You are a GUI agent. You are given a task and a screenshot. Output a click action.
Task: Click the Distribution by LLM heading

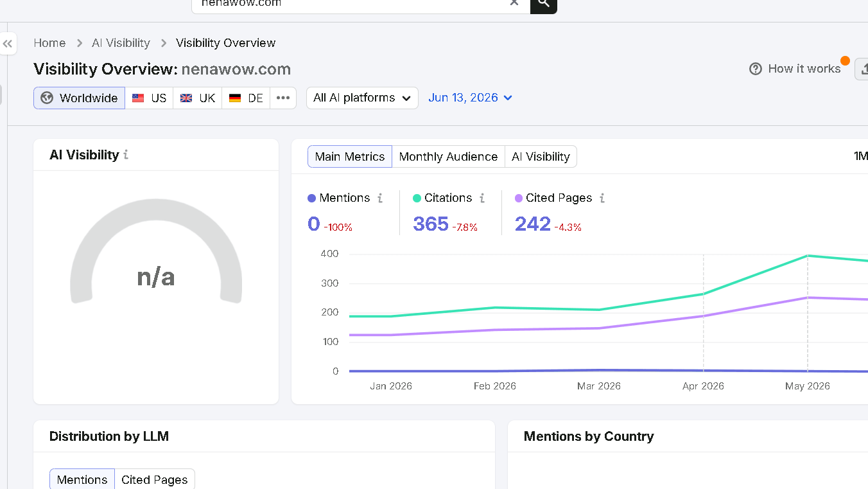click(109, 436)
